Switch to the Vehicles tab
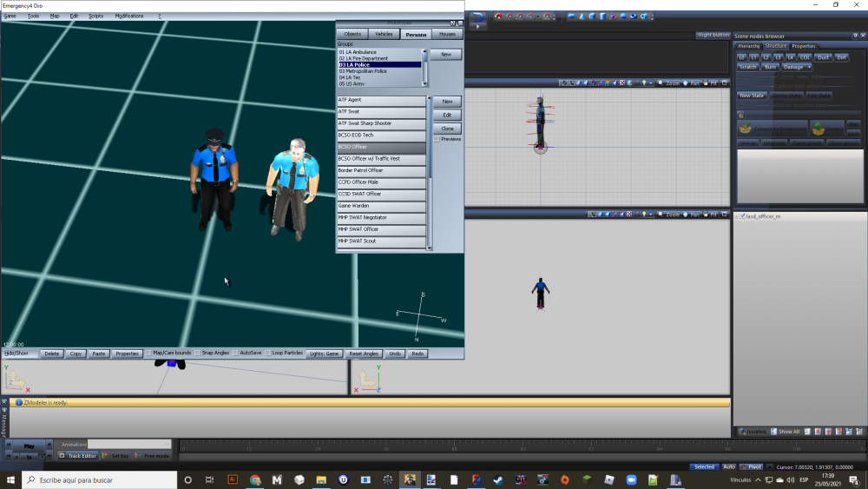This screenshot has height=489, width=868. tap(384, 35)
